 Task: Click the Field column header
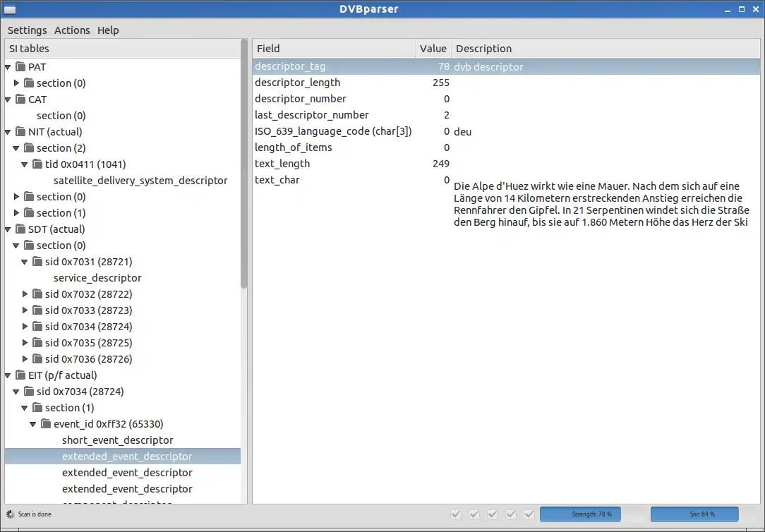(x=335, y=48)
